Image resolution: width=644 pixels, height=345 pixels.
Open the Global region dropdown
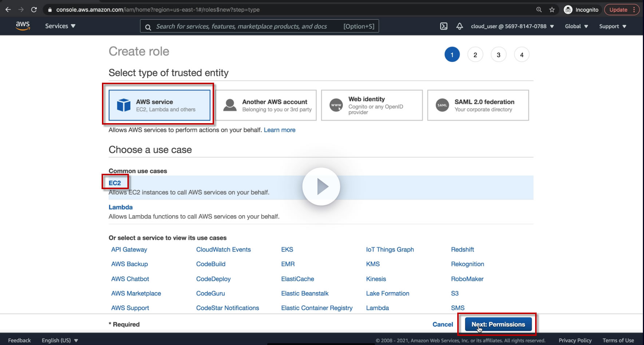click(576, 26)
